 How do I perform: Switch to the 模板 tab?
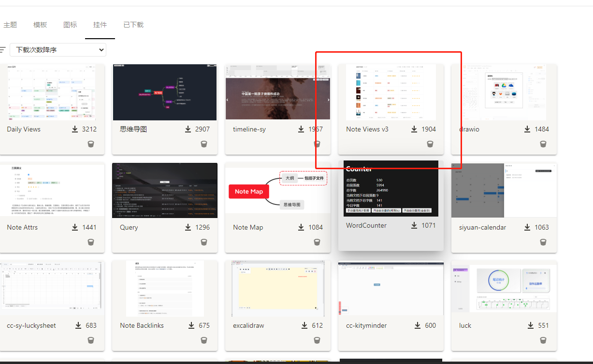pos(40,25)
